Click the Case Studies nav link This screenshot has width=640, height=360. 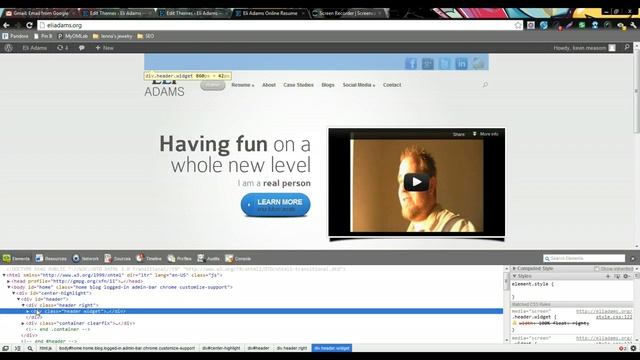click(298, 85)
